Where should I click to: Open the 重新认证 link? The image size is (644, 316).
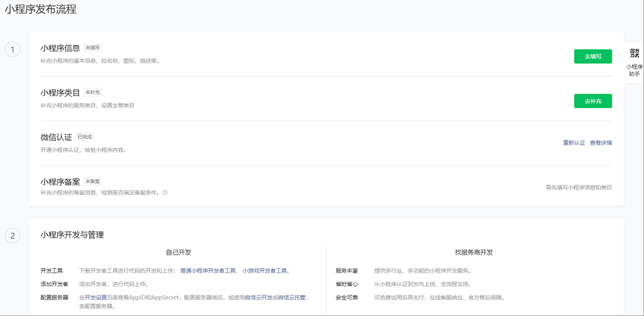574,143
